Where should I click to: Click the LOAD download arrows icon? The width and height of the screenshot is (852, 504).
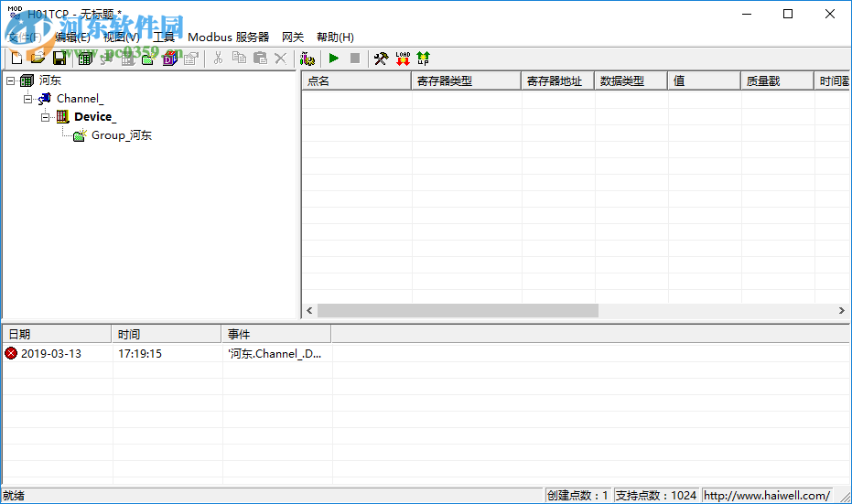(x=403, y=59)
